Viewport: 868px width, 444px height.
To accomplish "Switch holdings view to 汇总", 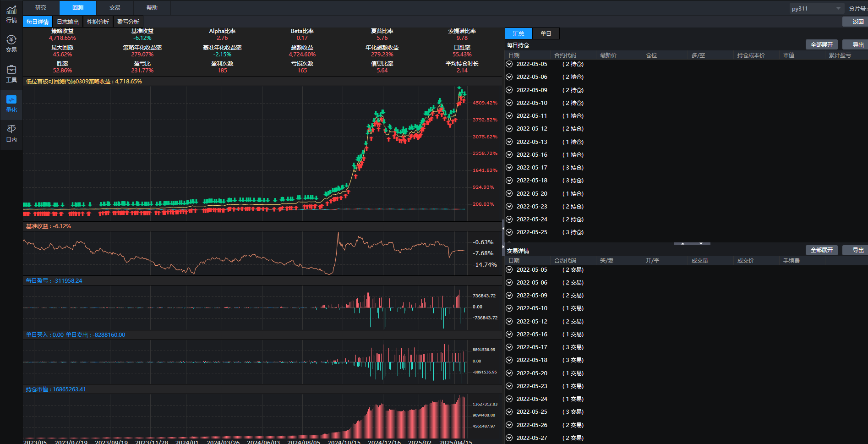I will coord(518,33).
